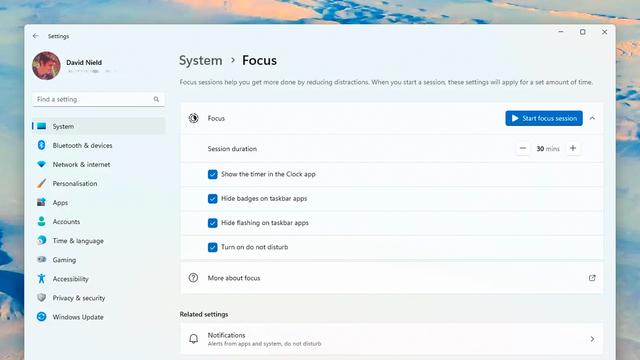Click the Gaming controller icon
The height and width of the screenshot is (360, 640).
[x=41, y=260]
